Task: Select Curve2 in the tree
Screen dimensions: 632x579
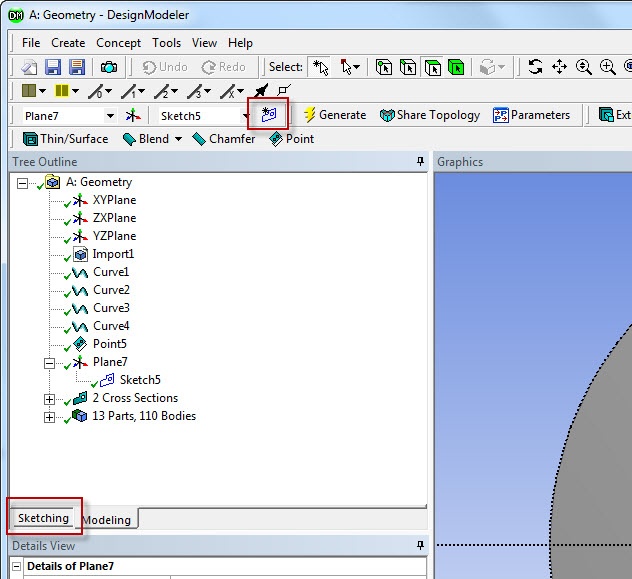Action: coord(111,290)
